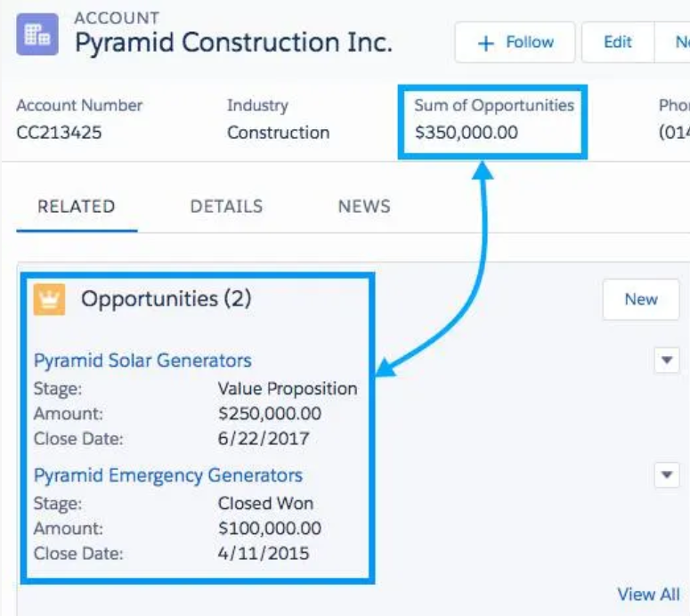Click the Sum of Opportunities value $350,000.00

click(467, 133)
